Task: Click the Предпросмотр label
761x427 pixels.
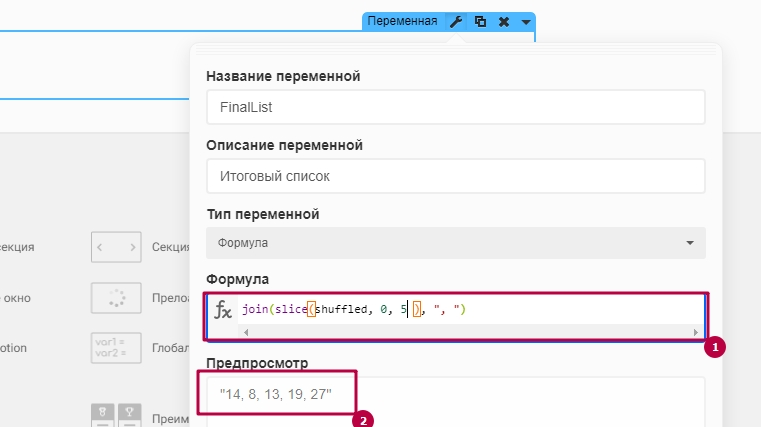Action: tap(257, 362)
